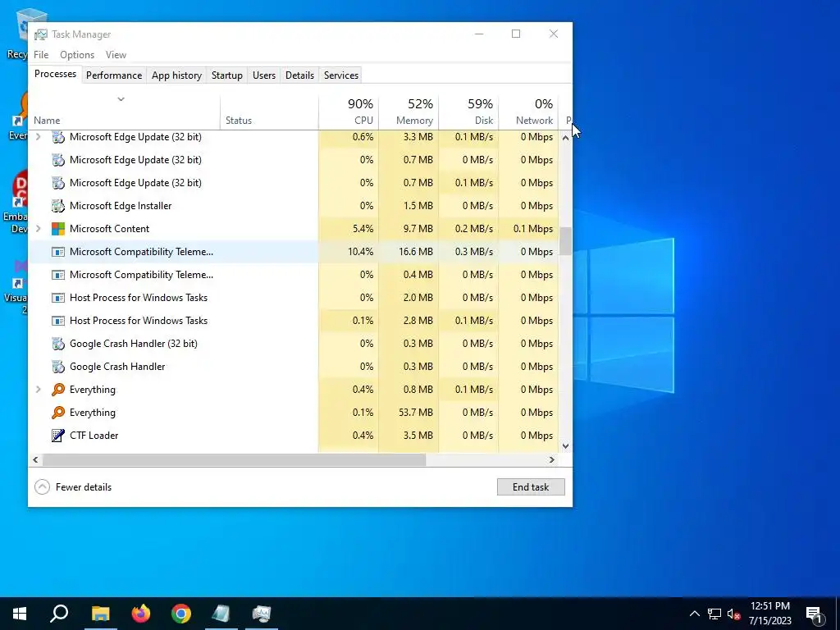
Task: Open the View menu
Action: 116,55
